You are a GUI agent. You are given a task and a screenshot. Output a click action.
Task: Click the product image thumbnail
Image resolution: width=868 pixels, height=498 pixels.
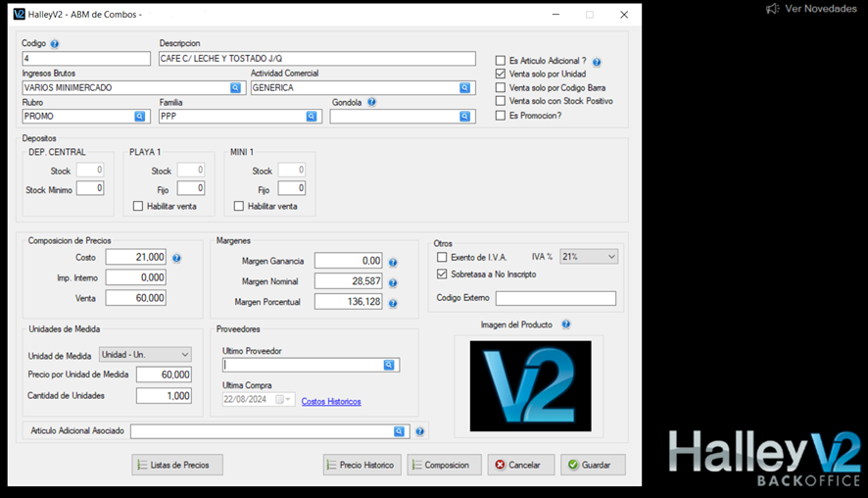click(530, 386)
